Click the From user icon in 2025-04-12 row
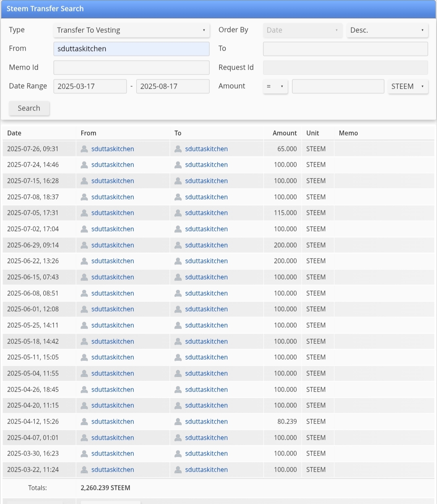437x504 pixels. pyautogui.click(x=84, y=421)
